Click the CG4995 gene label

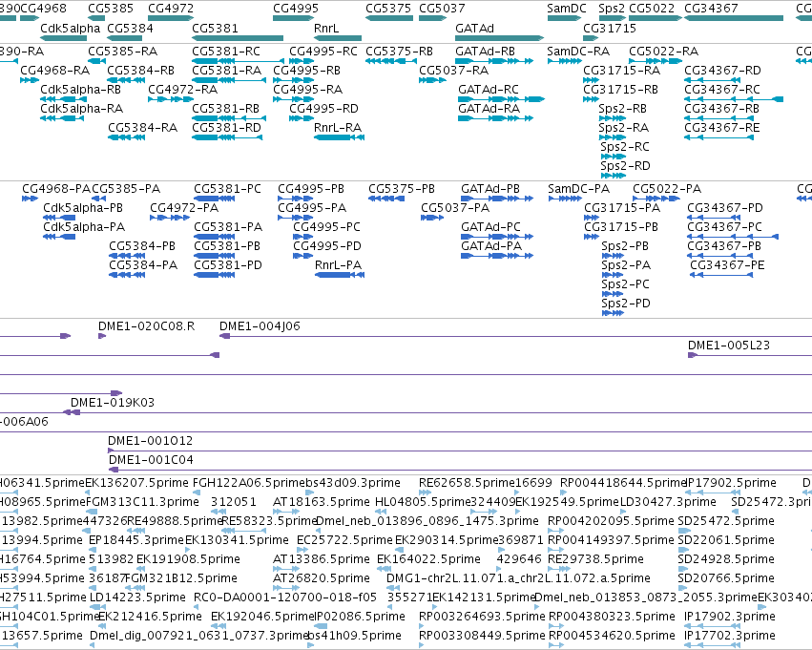[296, 9]
